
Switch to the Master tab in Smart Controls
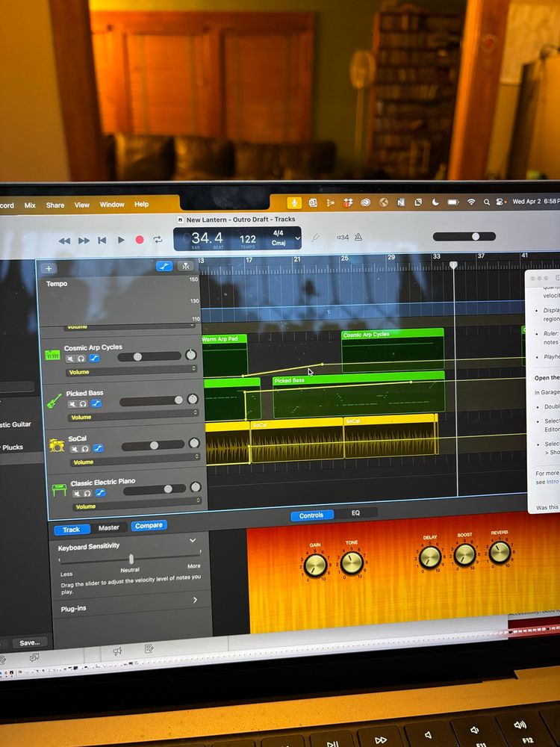108,528
